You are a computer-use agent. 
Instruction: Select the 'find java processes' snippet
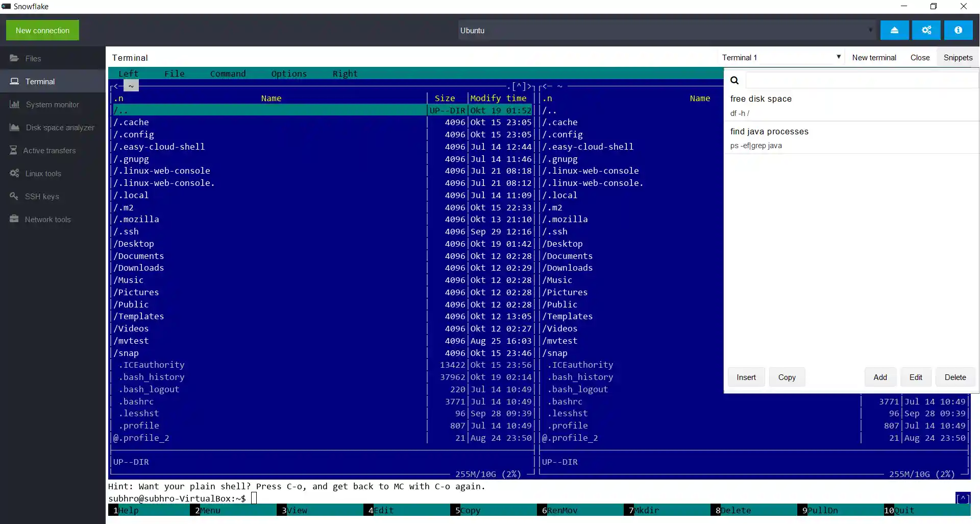click(769, 137)
